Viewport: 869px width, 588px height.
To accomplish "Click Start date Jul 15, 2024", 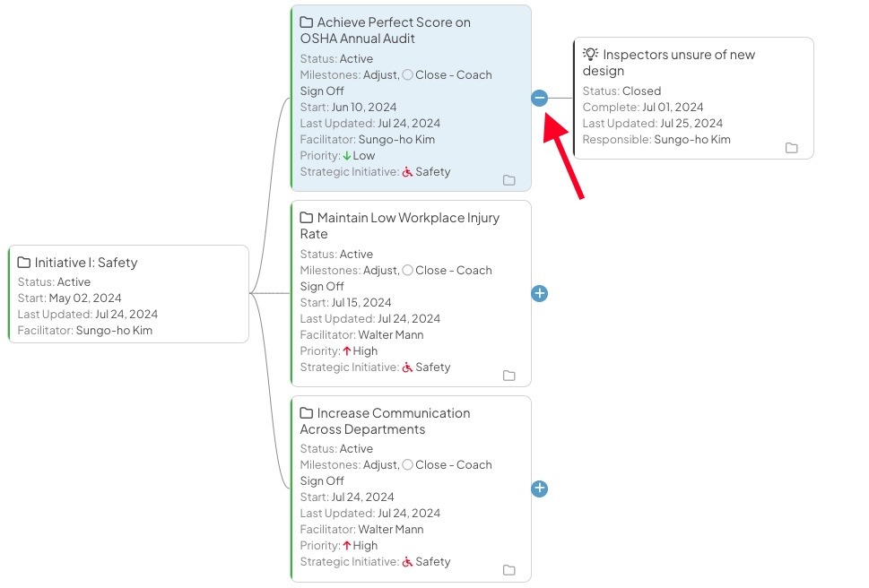I will [x=346, y=302].
